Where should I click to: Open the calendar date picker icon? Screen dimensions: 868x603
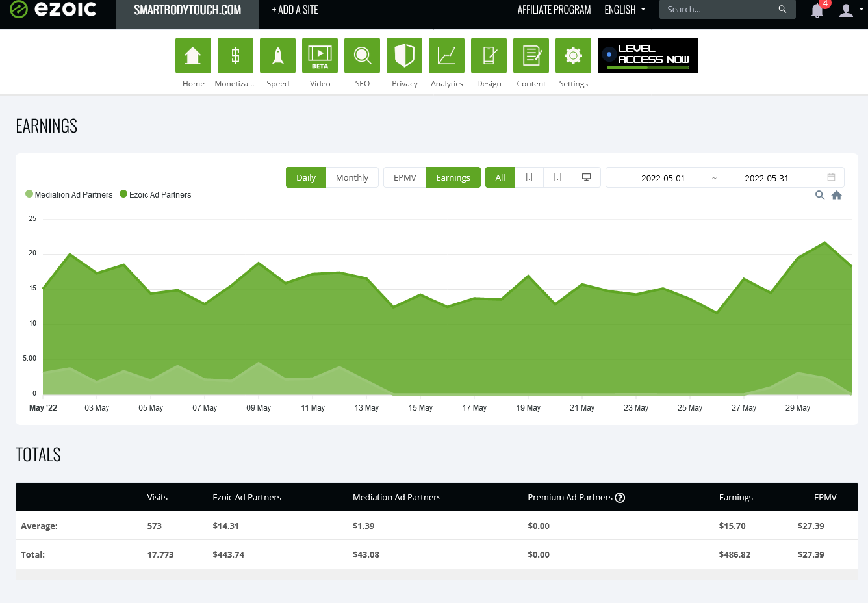point(831,177)
